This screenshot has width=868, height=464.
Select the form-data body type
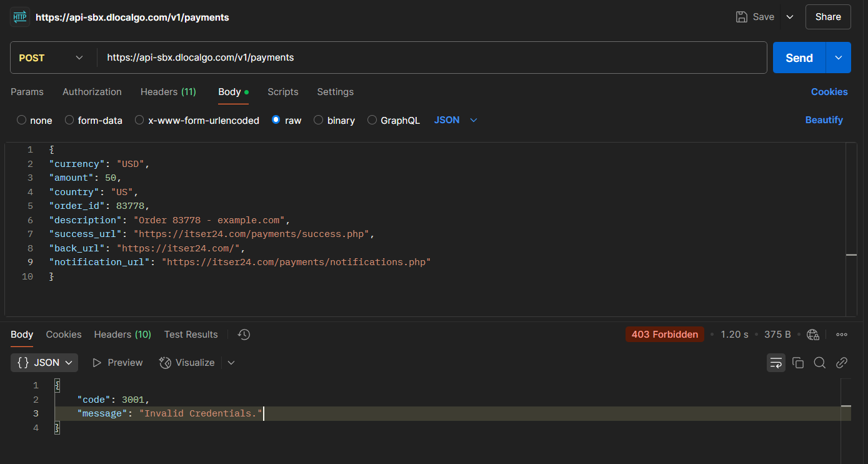69,120
